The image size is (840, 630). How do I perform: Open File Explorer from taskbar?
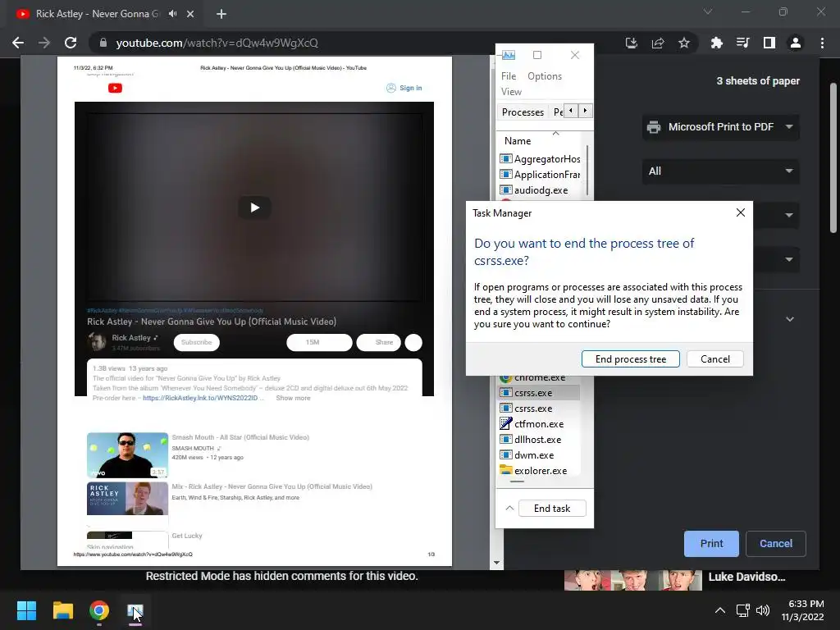62,610
